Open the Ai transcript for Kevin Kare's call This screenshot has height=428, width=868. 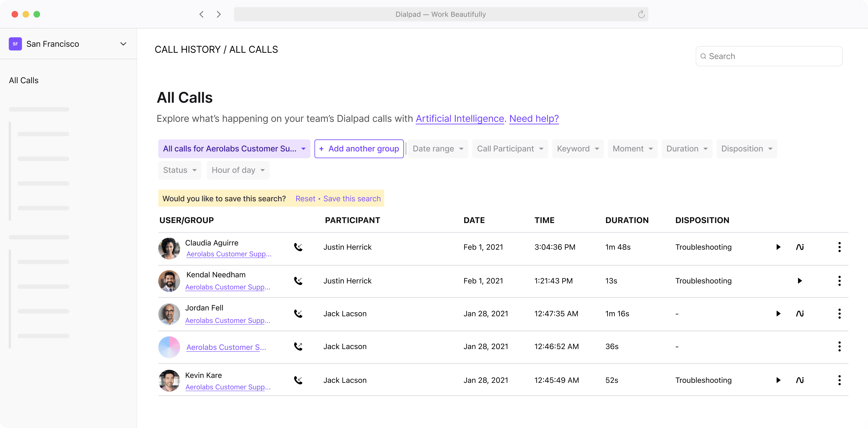tap(800, 380)
